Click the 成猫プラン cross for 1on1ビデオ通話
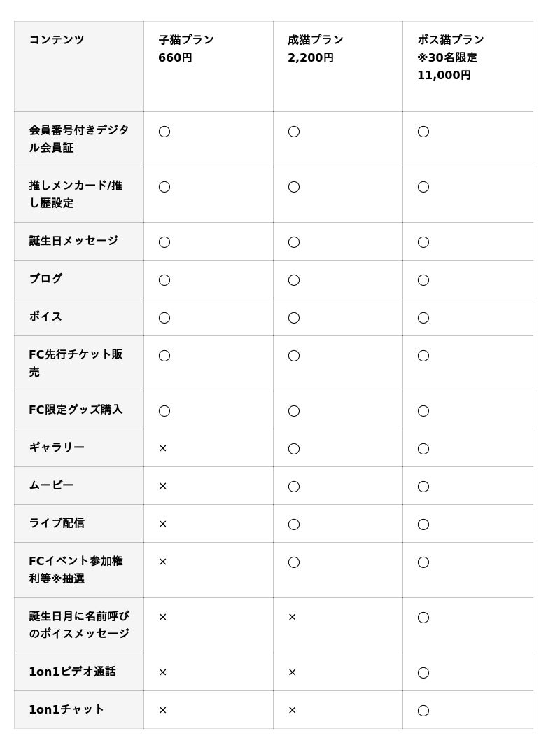Image resolution: width=560 pixels, height=750 pixels. [x=293, y=672]
